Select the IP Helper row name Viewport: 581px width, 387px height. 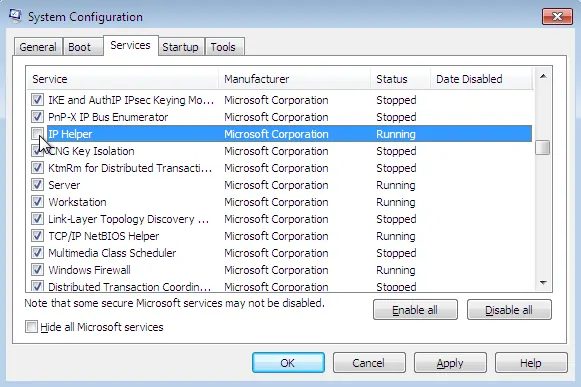tap(70, 134)
